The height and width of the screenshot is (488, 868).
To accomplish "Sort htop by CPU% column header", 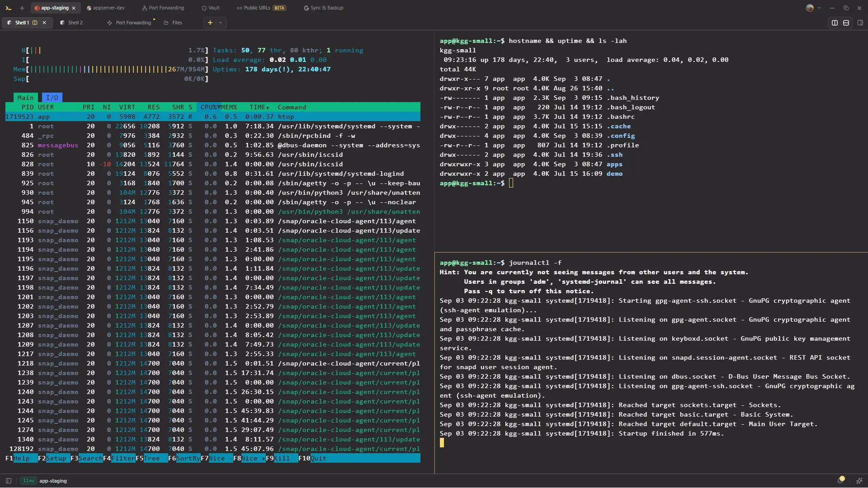I will point(209,107).
